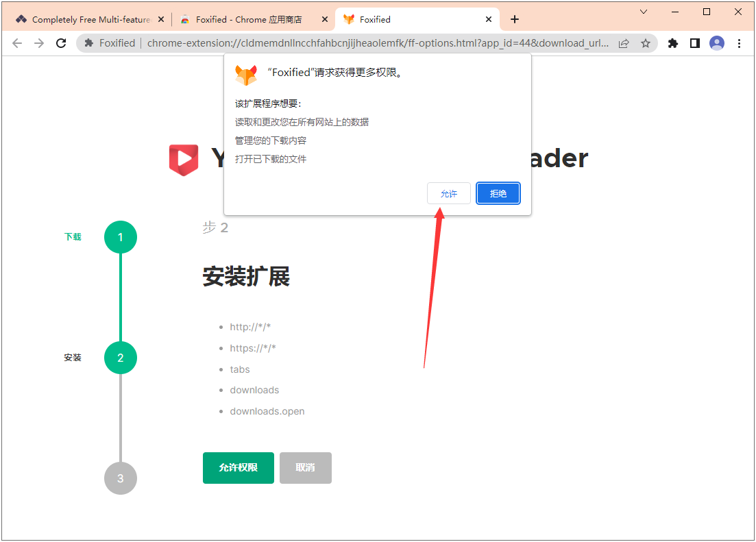Minimize the Chrome window

pyautogui.click(x=675, y=12)
